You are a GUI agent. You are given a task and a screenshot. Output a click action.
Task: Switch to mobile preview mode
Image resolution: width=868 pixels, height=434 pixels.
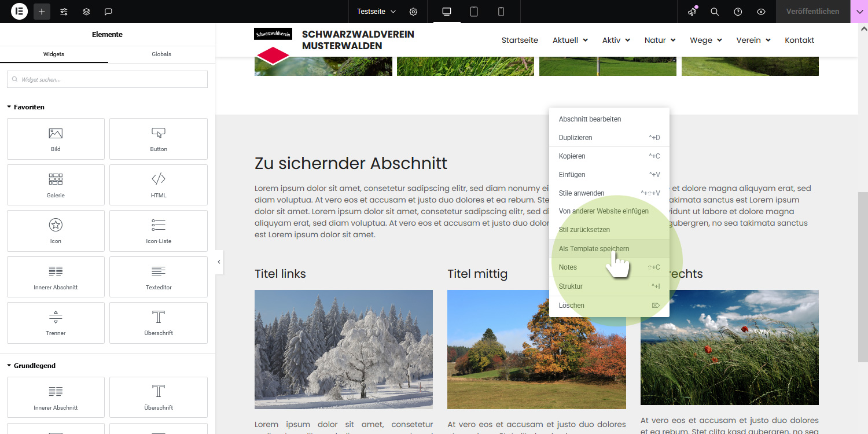(501, 12)
